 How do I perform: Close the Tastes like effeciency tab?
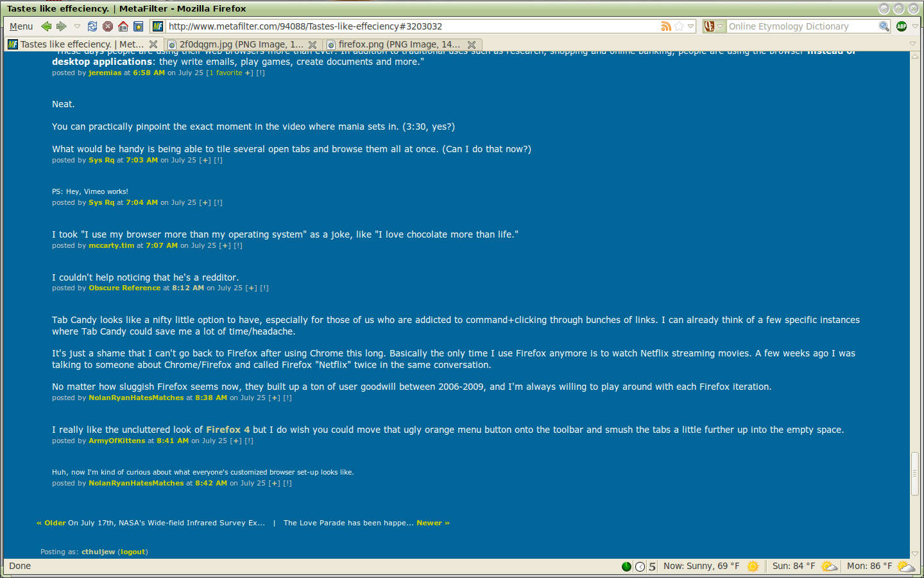(x=153, y=44)
